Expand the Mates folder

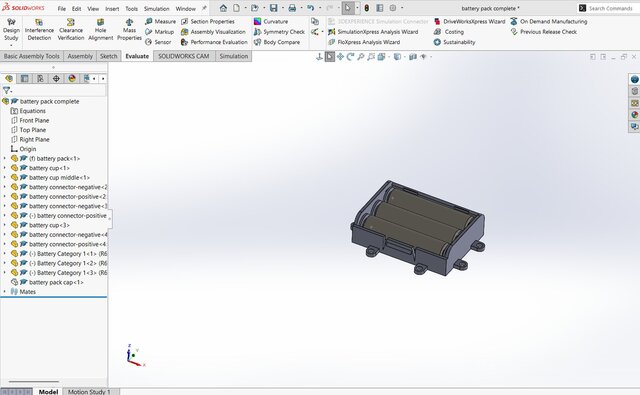click(x=4, y=291)
